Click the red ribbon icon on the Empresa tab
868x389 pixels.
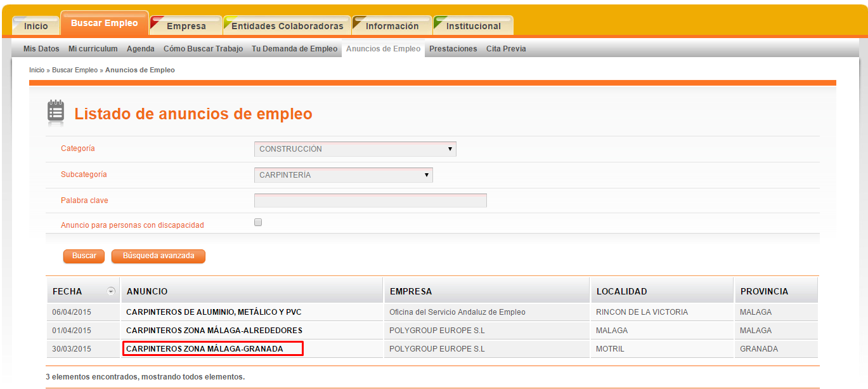pos(157,22)
